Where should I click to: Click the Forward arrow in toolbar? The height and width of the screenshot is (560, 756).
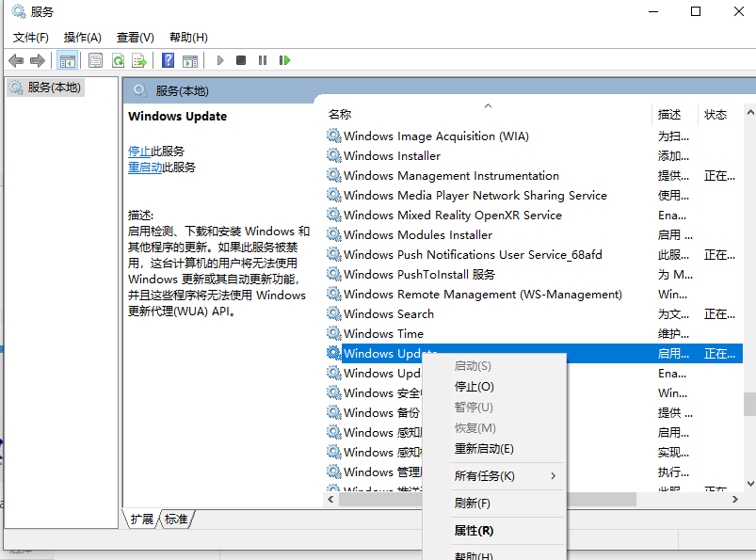pos(38,60)
